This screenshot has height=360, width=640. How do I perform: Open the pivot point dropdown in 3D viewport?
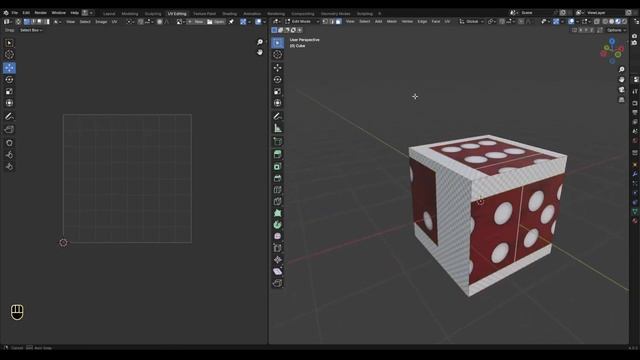coord(492,21)
